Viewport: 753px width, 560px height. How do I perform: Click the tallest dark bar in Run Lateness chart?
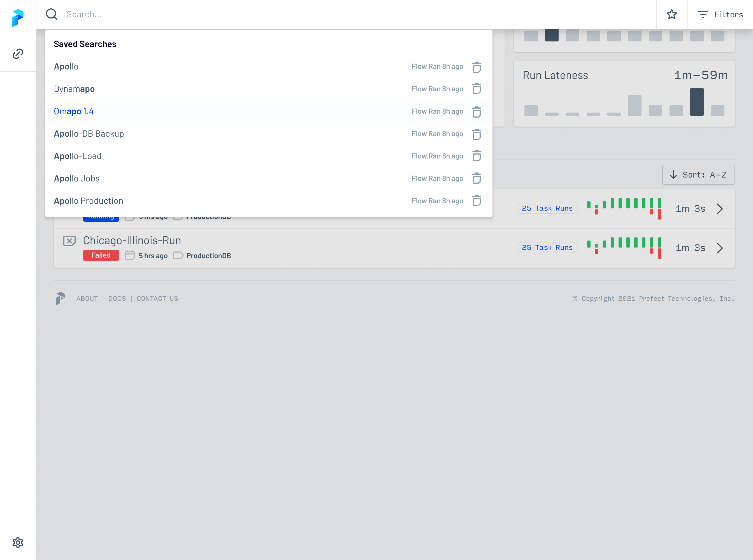coord(697,102)
